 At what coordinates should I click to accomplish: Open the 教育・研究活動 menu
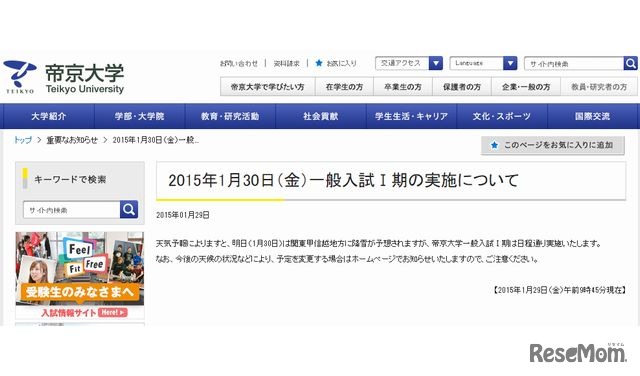pos(230,116)
